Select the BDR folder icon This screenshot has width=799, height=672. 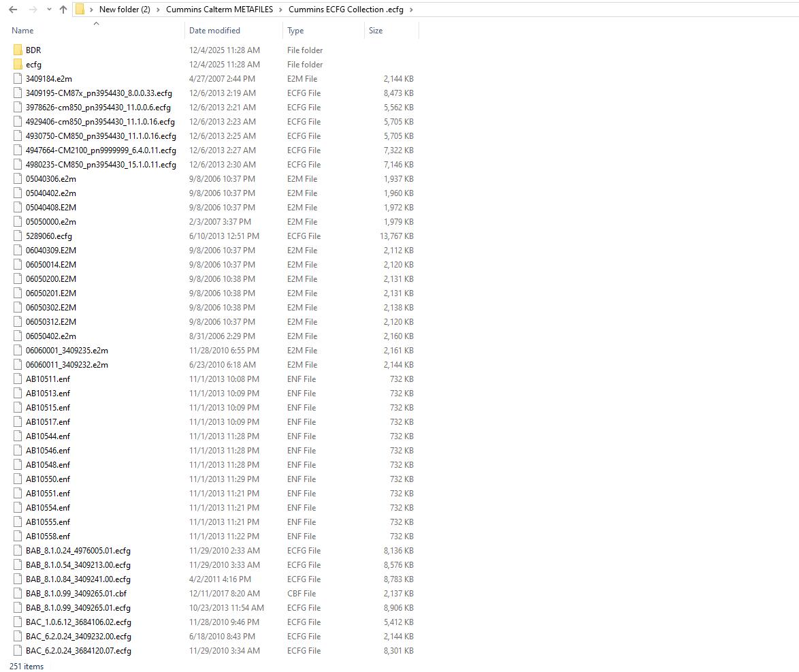pos(18,50)
